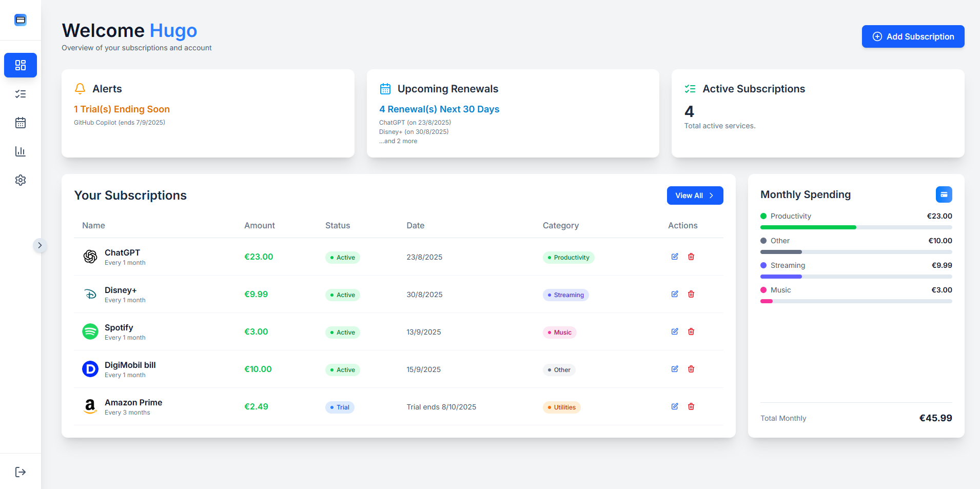Click the Utilities category badge for Amazon Prime
This screenshot has height=489, width=980.
562,407
